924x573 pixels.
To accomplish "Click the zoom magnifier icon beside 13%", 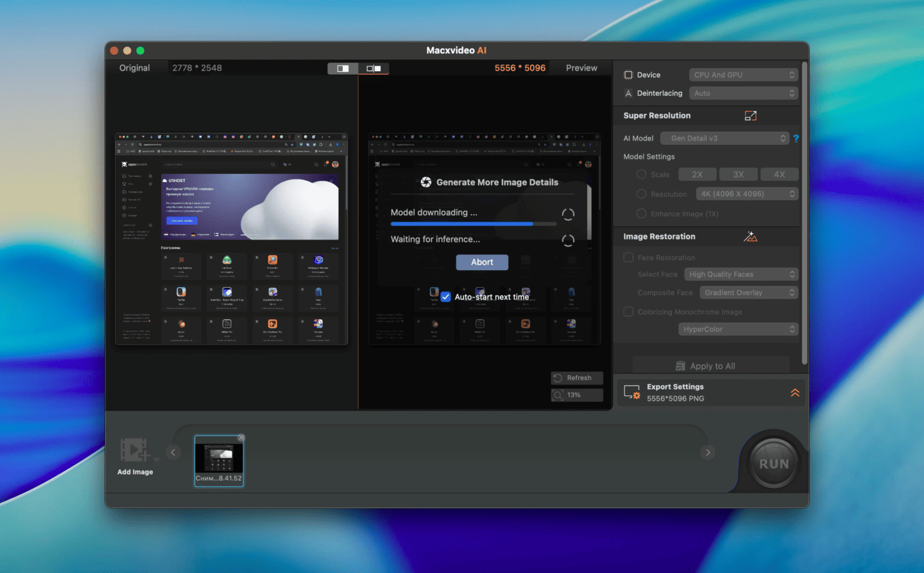I will tap(558, 395).
